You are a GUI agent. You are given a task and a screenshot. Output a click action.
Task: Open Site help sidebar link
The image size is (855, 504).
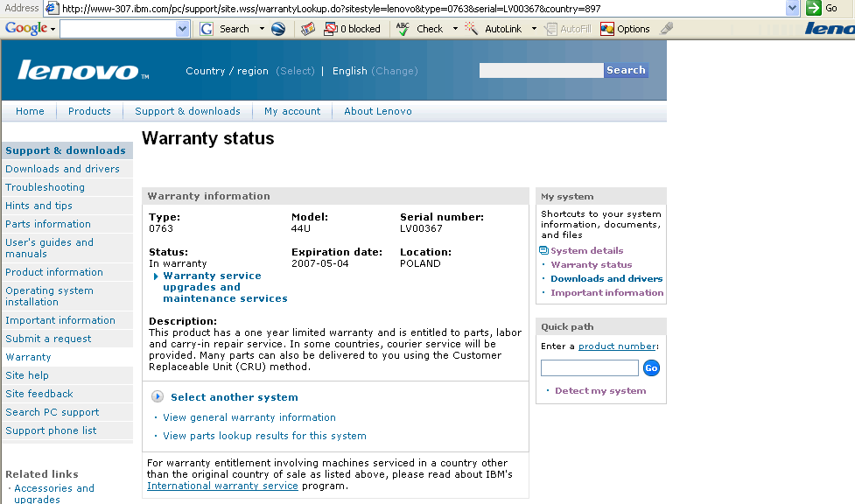tap(27, 375)
